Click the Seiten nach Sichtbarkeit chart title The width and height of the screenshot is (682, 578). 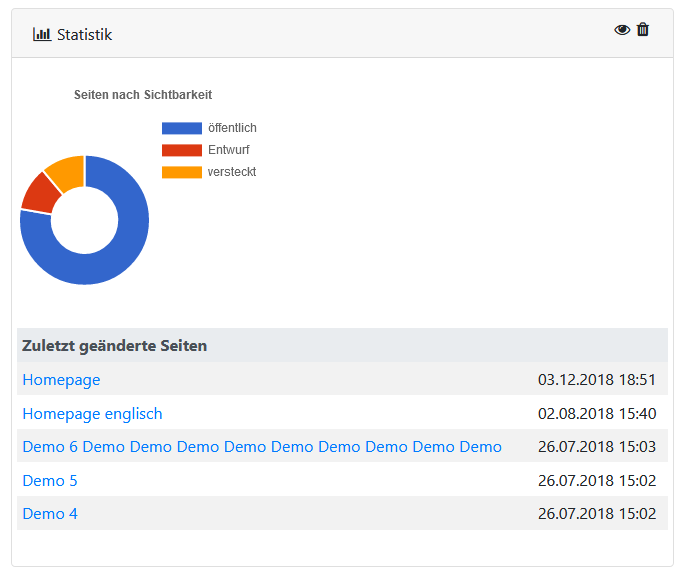click(143, 95)
